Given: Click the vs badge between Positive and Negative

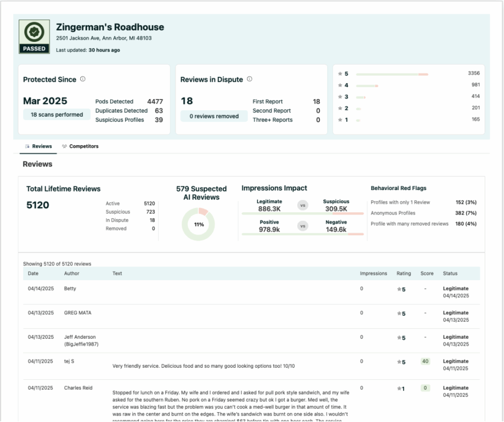Looking at the screenshot, I should (x=303, y=226).
